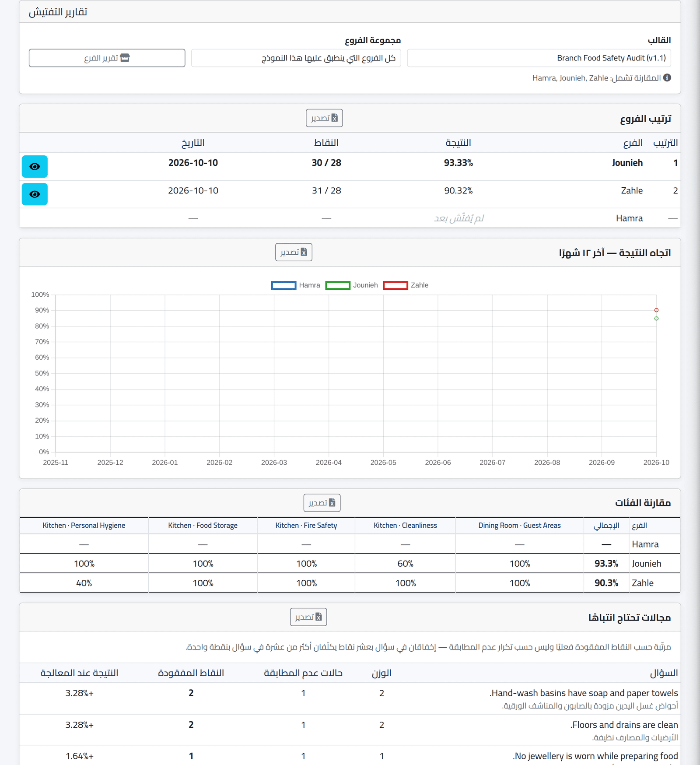Screen dimensions: 700x765
Task: Click Jounieh 60% Cleanliness cell
Action: coord(405,564)
